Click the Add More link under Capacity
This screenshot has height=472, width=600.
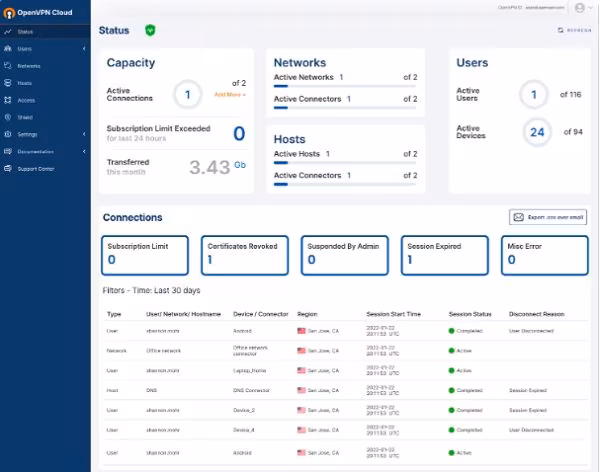230,95
